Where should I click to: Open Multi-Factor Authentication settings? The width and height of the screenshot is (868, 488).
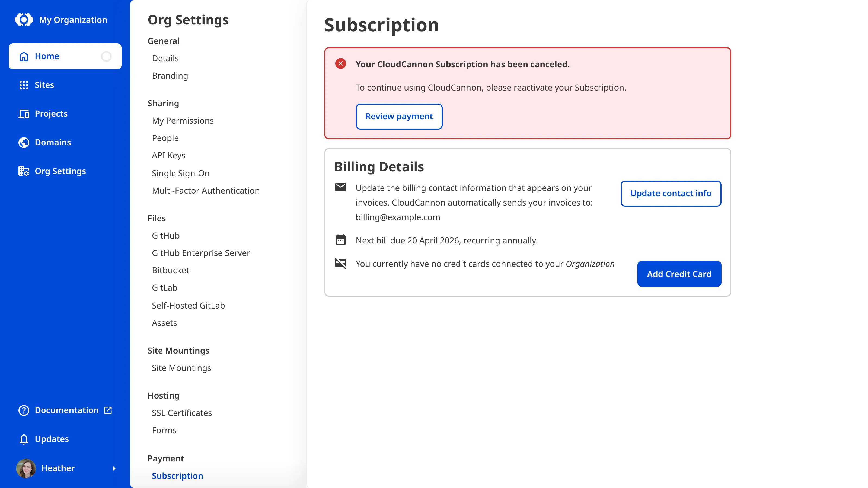pyautogui.click(x=206, y=191)
